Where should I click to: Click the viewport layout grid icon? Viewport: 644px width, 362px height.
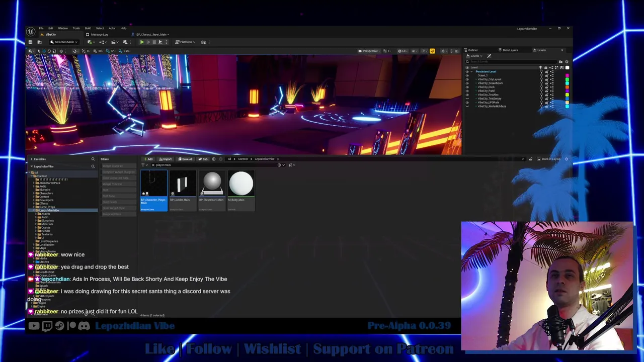(456, 51)
